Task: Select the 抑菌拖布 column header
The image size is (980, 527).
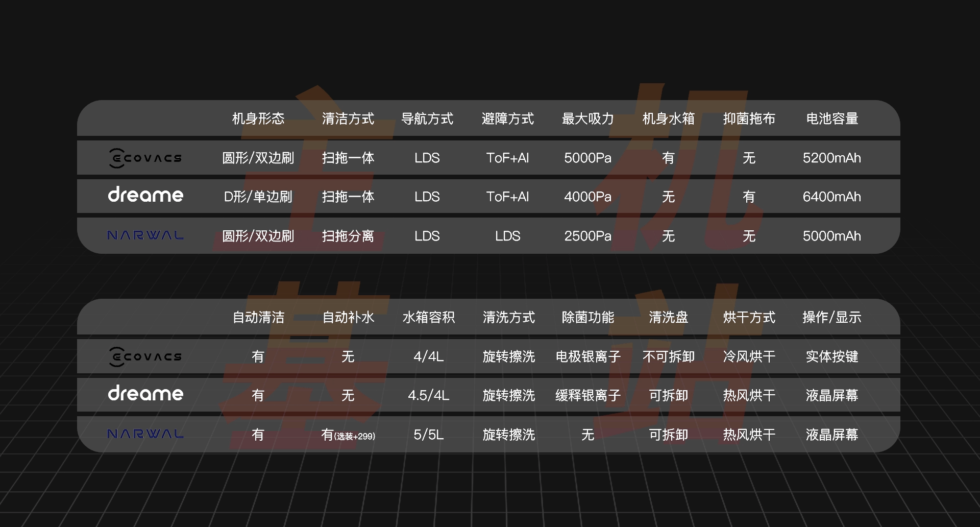Action: (x=749, y=119)
